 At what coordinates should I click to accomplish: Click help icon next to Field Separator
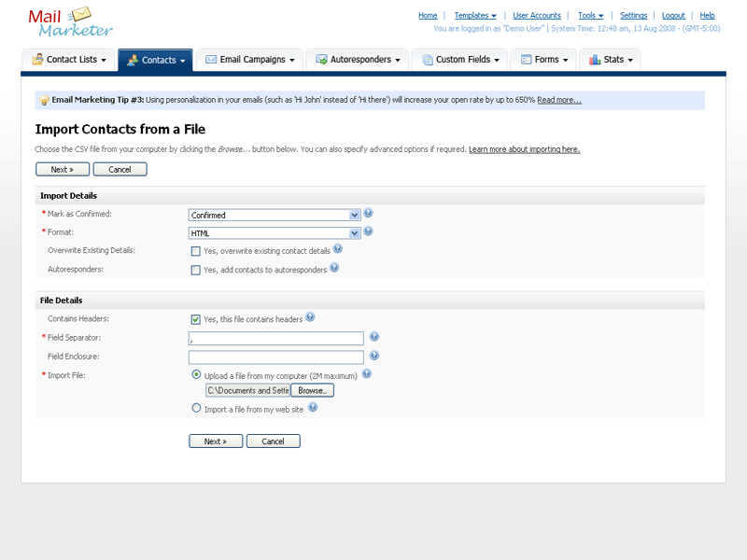pyautogui.click(x=373, y=337)
